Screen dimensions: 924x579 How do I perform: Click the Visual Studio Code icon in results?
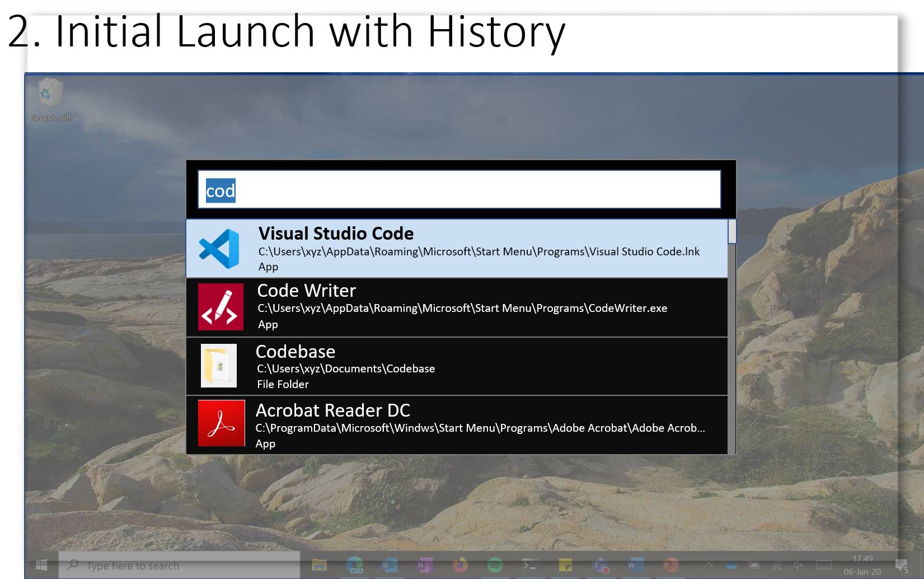219,249
